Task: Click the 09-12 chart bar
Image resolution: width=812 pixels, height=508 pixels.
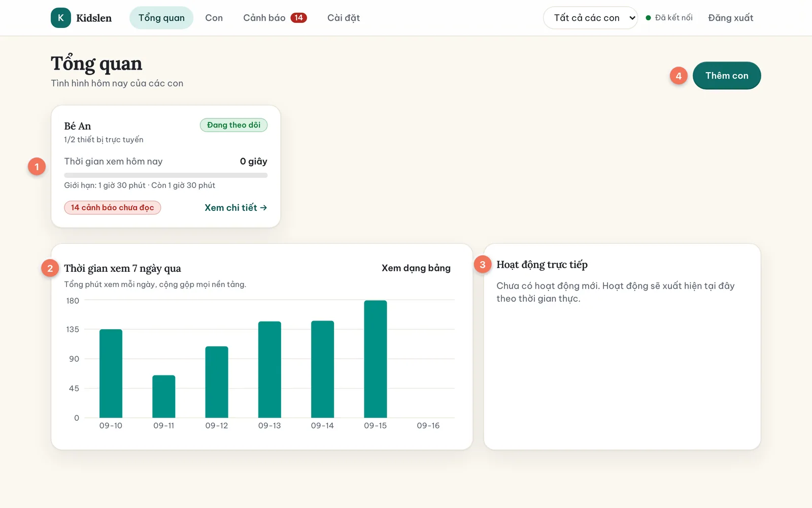Action: (217, 382)
